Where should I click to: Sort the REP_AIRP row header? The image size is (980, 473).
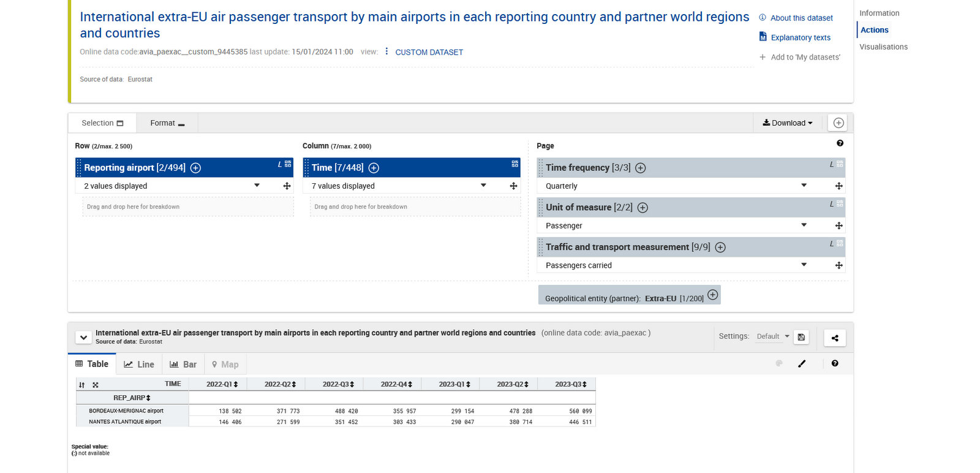pos(148,398)
